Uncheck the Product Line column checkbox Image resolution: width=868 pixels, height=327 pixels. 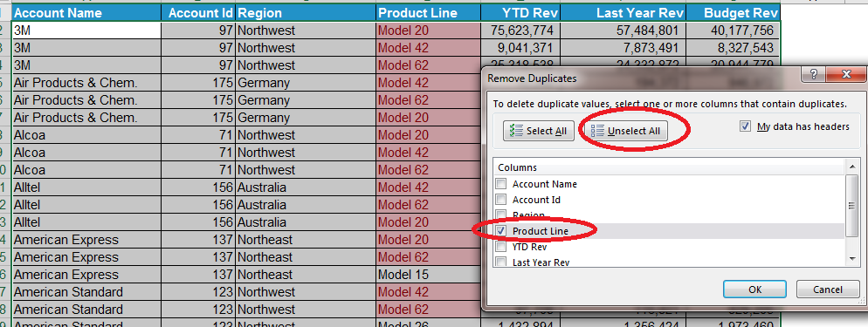(500, 231)
